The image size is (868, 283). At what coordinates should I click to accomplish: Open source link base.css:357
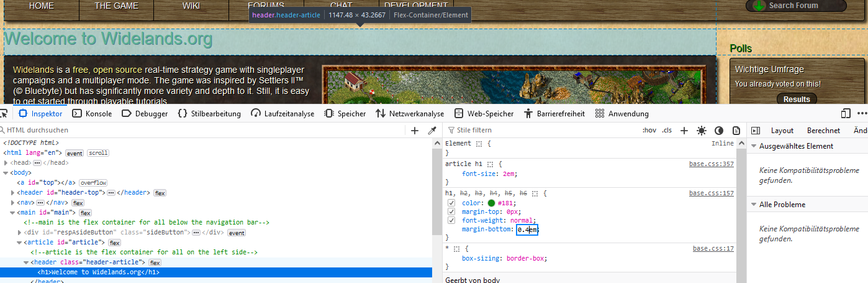pyautogui.click(x=712, y=164)
